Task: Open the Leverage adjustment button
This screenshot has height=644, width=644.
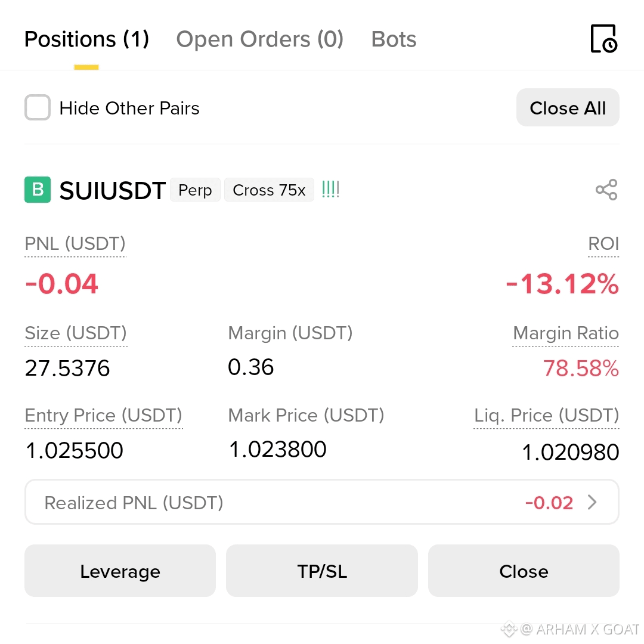Action: pyautogui.click(x=120, y=571)
